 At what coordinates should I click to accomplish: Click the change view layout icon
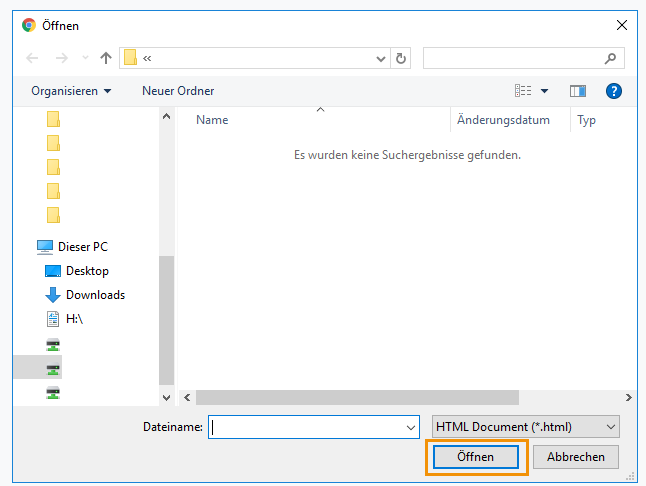point(523,91)
